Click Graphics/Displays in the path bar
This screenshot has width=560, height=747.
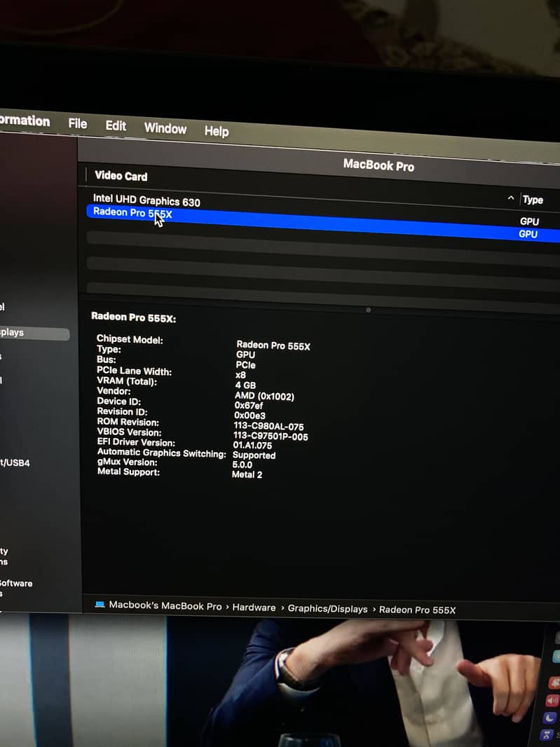(327, 609)
